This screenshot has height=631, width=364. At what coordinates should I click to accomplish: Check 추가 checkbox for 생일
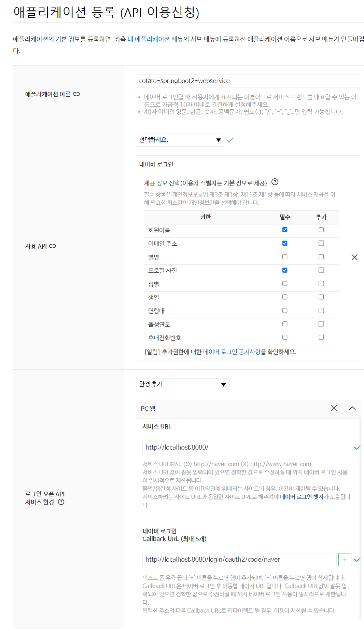tap(321, 297)
